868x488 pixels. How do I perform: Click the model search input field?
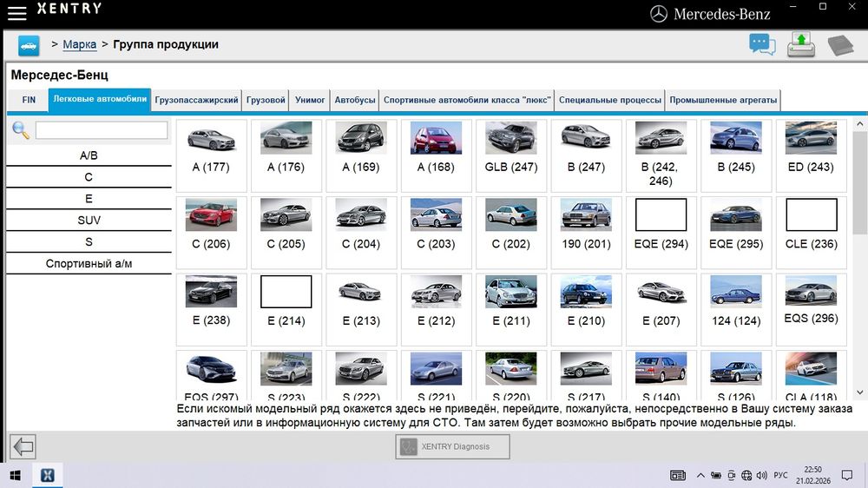click(102, 130)
